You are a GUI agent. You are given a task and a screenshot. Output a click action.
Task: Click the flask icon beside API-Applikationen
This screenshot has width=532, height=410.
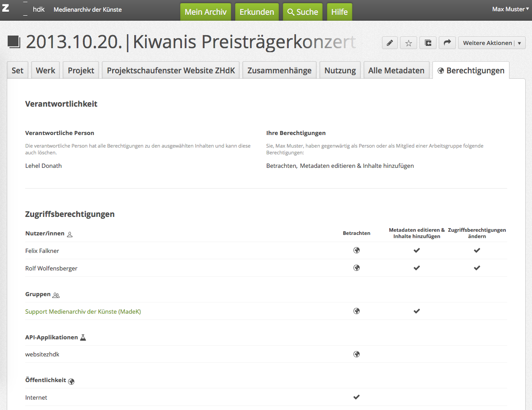click(x=83, y=338)
